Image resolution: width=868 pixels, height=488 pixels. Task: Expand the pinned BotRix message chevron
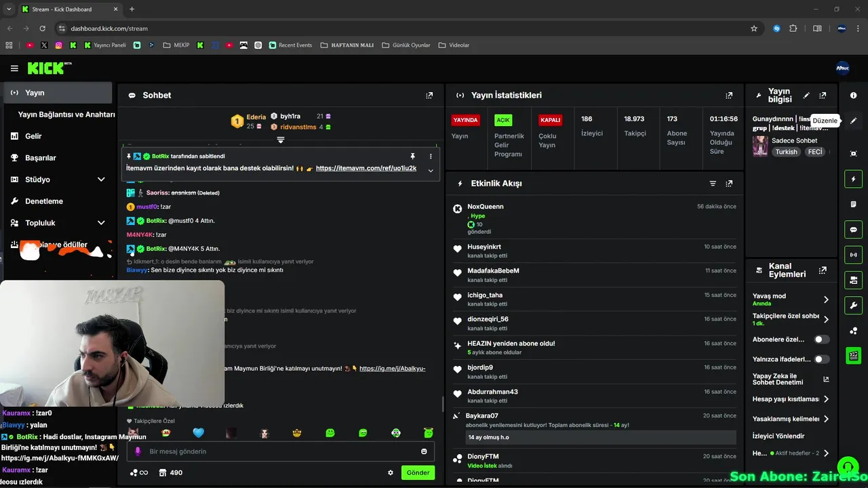(x=431, y=171)
